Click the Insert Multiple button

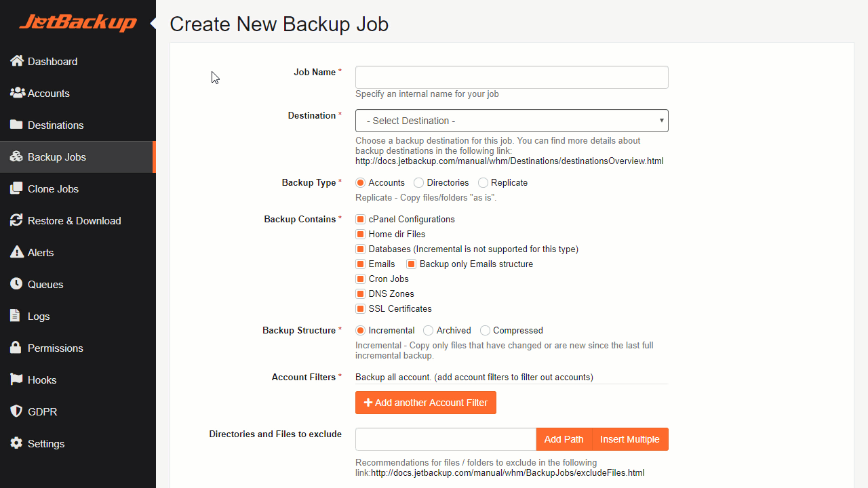tap(630, 439)
